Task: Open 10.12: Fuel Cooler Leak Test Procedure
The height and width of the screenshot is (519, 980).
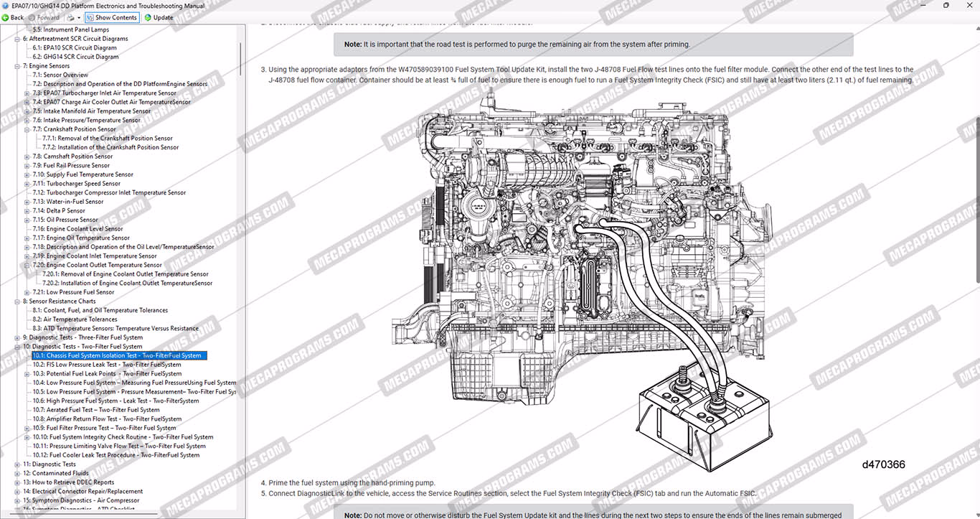Action: [x=116, y=455]
